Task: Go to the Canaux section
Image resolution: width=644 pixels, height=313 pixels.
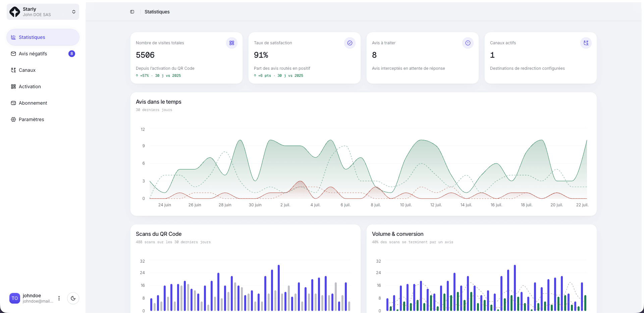Action: click(43, 70)
